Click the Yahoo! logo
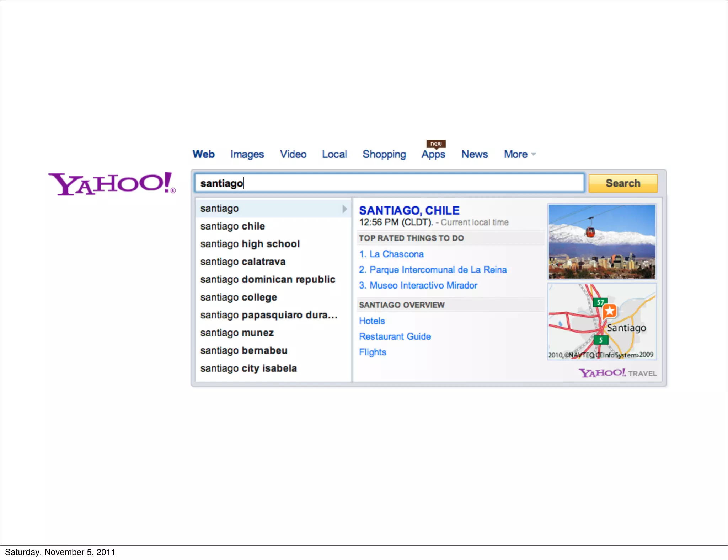Viewport: 728px width, 560px height. click(x=112, y=184)
